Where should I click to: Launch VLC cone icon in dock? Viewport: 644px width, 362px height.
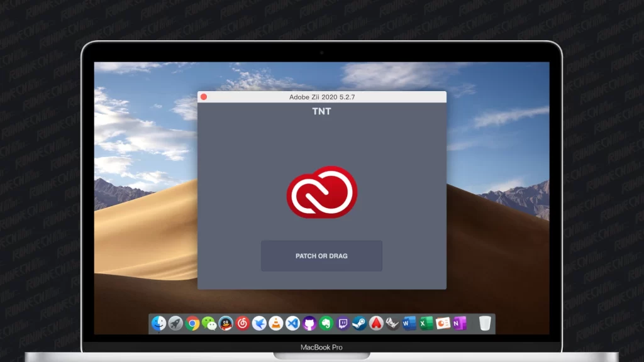click(x=276, y=324)
